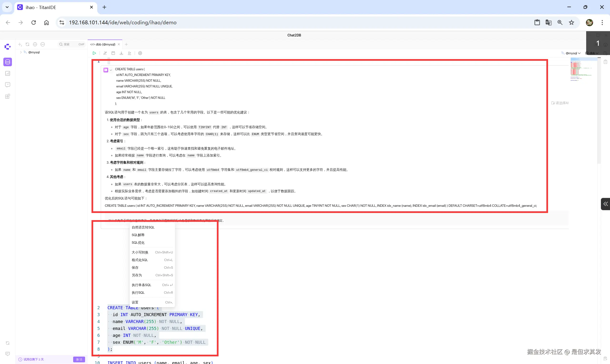
Task: Collapse the AI result block chevron
Action: point(111,70)
